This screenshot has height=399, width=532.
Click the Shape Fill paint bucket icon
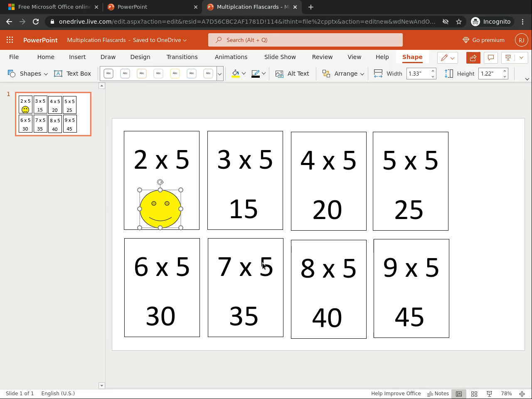tap(236, 74)
